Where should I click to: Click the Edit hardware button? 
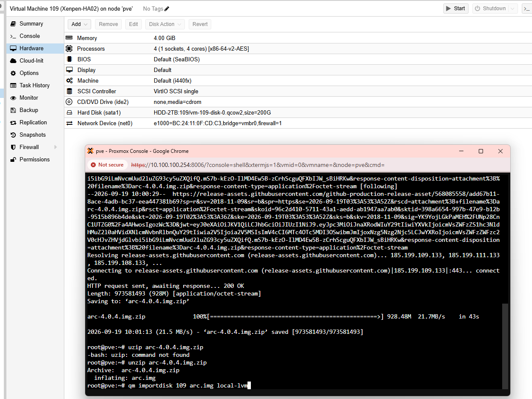click(x=133, y=24)
